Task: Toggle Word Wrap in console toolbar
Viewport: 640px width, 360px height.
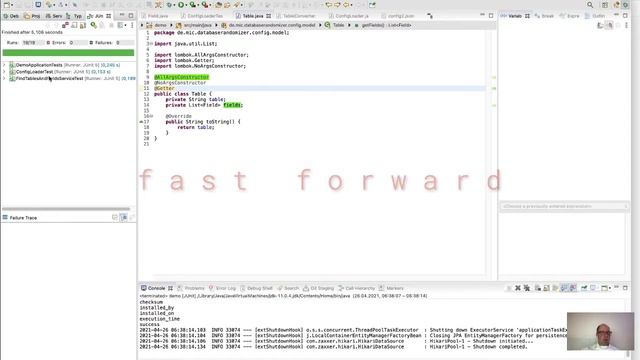Action: [x=555, y=288]
